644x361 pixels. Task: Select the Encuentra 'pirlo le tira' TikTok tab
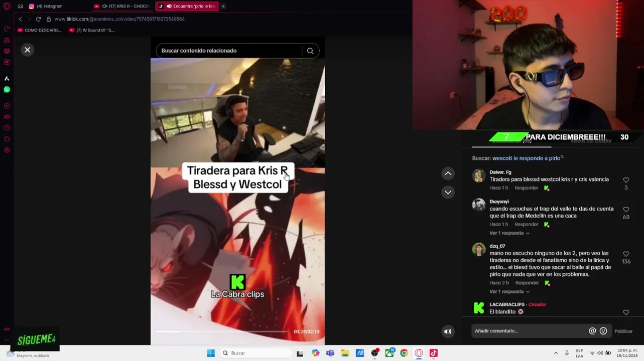coord(187,7)
